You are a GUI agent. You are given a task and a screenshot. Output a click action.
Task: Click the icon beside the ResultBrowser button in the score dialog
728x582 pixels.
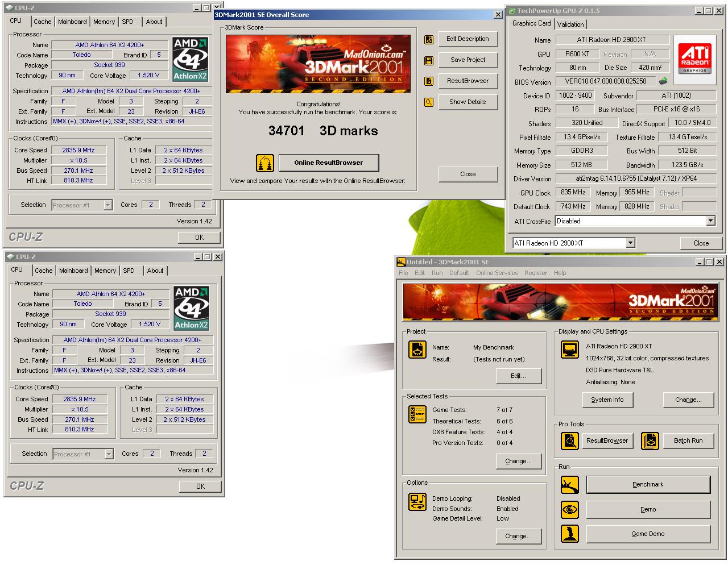coord(429,81)
